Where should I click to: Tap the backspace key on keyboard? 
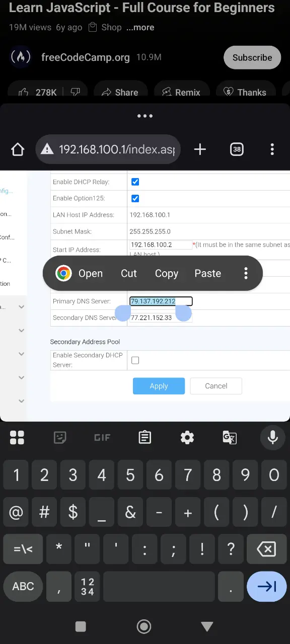click(x=266, y=549)
